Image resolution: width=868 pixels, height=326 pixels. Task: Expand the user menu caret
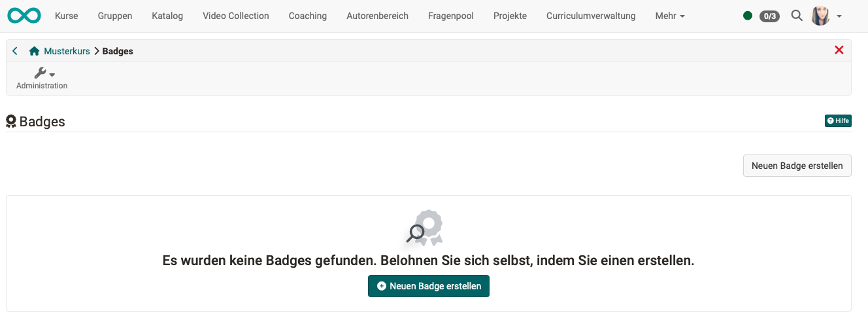click(x=839, y=16)
